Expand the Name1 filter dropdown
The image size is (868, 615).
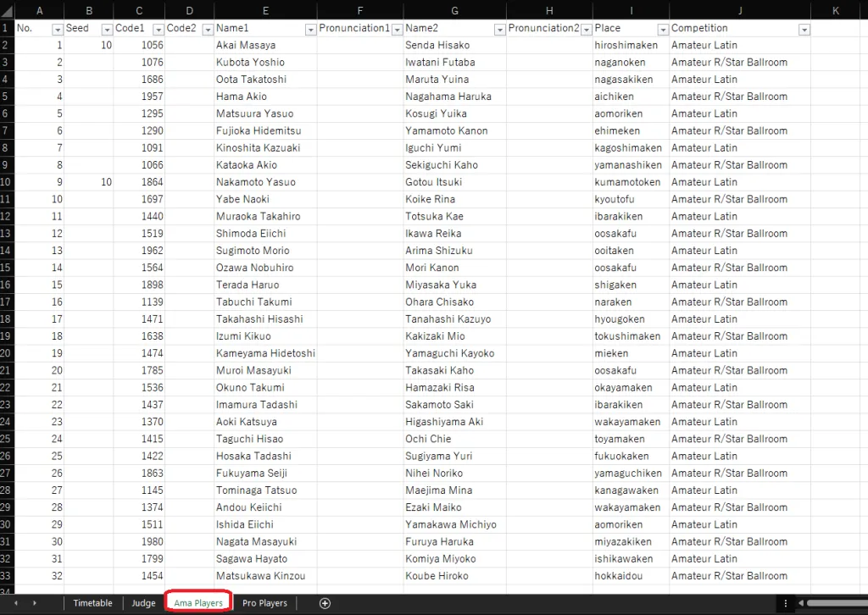(309, 29)
